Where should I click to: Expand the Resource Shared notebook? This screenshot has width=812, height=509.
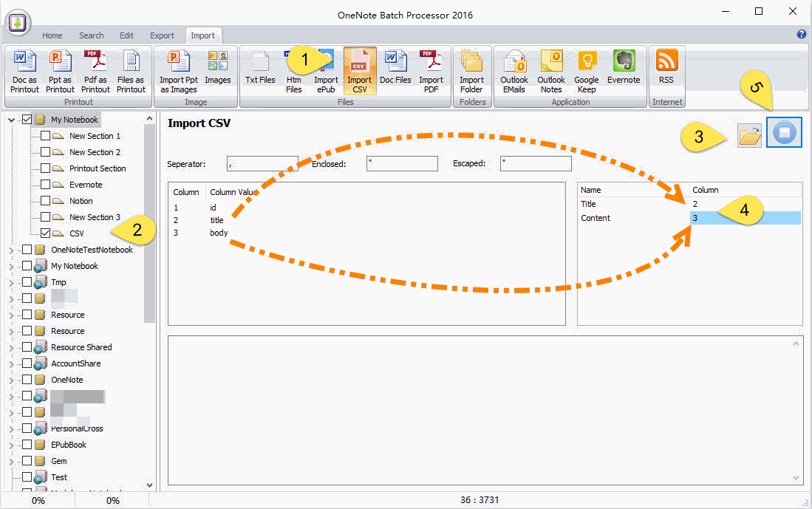click(x=11, y=347)
